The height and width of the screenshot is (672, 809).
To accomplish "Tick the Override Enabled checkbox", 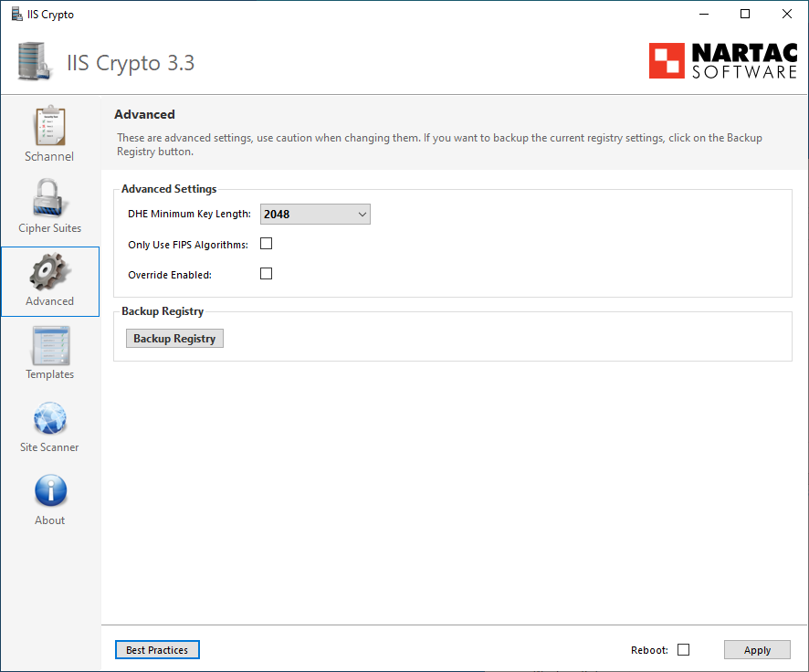I will (x=267, y=273).
